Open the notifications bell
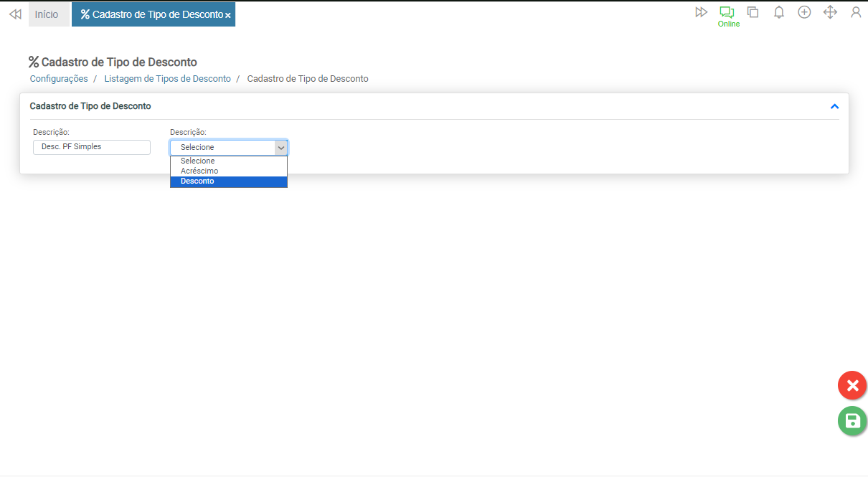Screen dimensions: 868x477 tap(778, 12)
